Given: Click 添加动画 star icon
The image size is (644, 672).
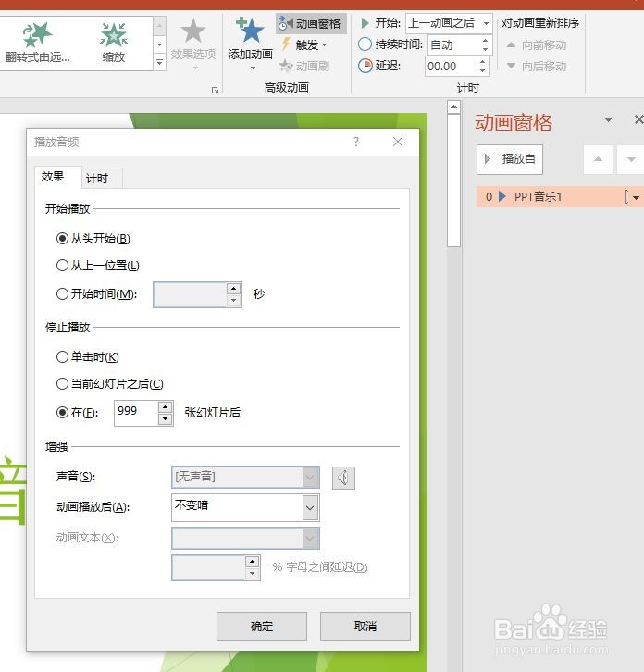Looking at the screenshot, I should (250, 31).
